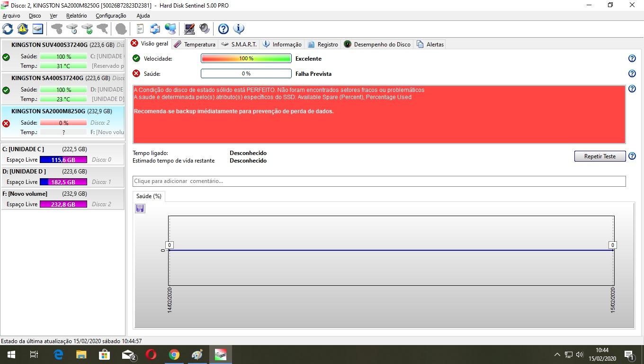
Task: Click help icon beside red status box
Action: 632,89
